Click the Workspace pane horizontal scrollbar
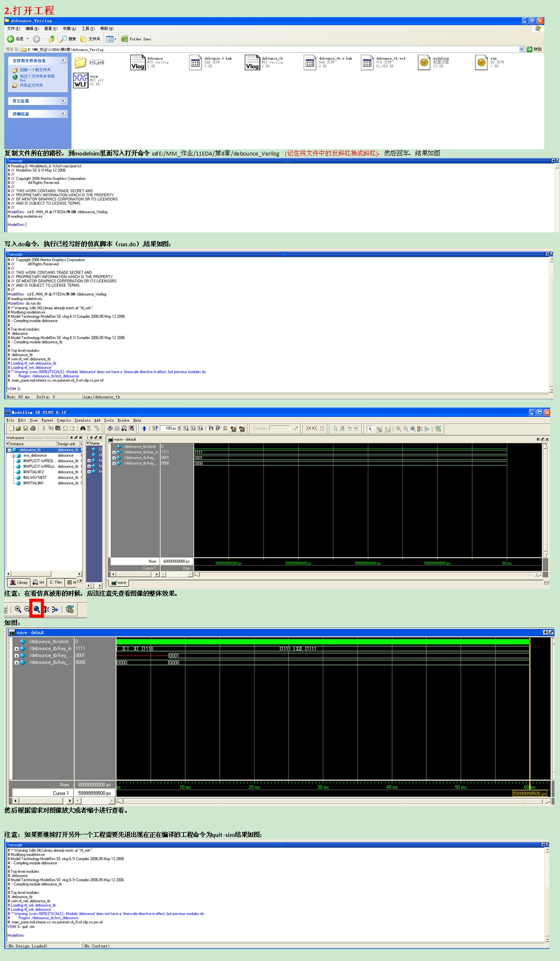 tap(44, 574)
